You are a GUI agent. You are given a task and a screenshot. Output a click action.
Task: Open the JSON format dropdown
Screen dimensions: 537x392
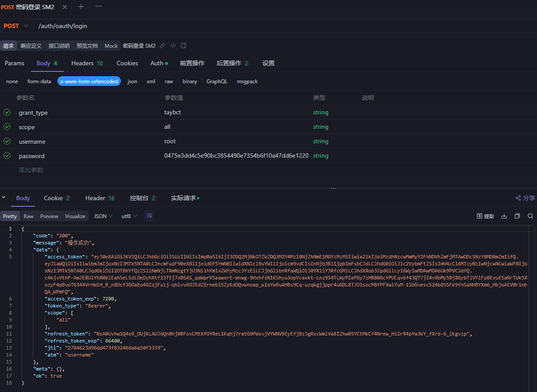tap(103, 216)
